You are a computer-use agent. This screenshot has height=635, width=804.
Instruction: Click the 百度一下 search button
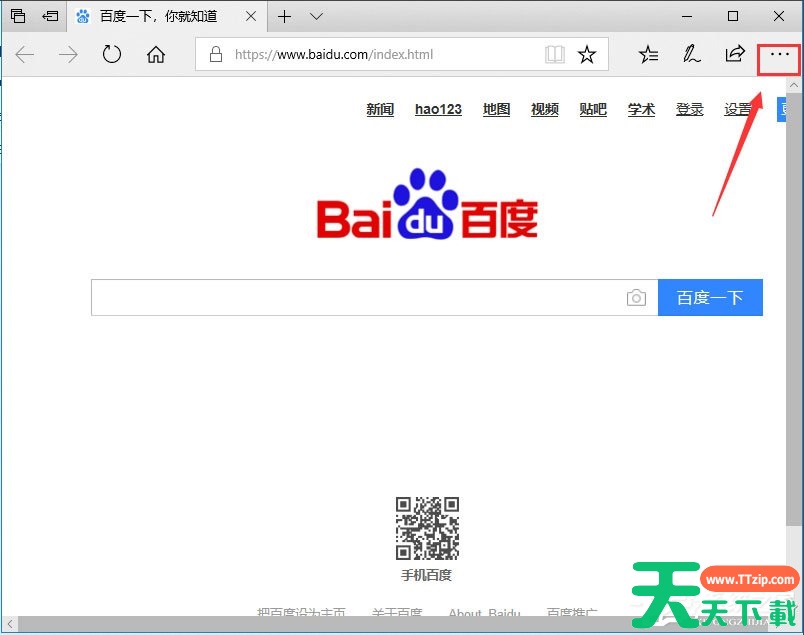(x=710, y=297)
